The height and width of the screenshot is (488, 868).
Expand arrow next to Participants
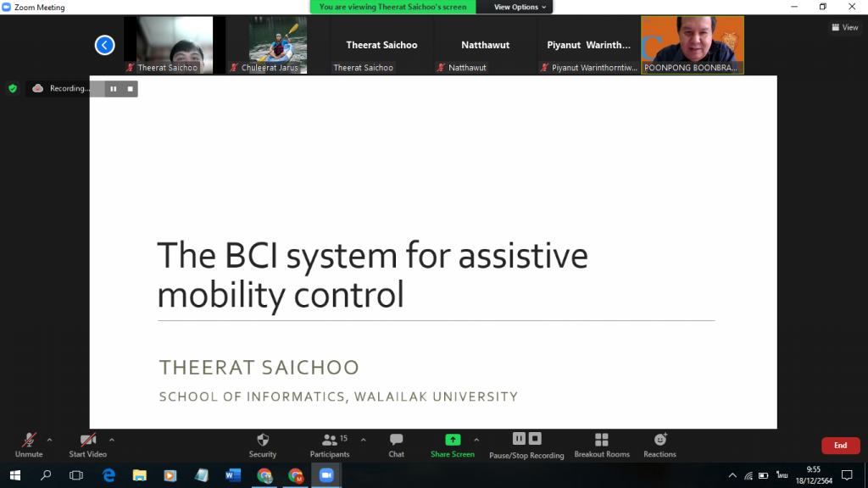[x=364, y=440]
